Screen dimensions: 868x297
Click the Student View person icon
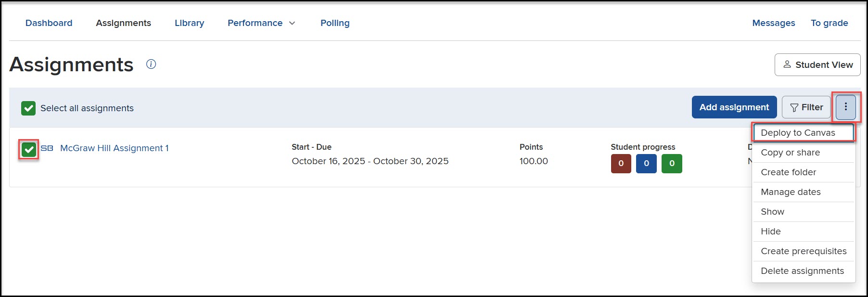click(787, 65)
